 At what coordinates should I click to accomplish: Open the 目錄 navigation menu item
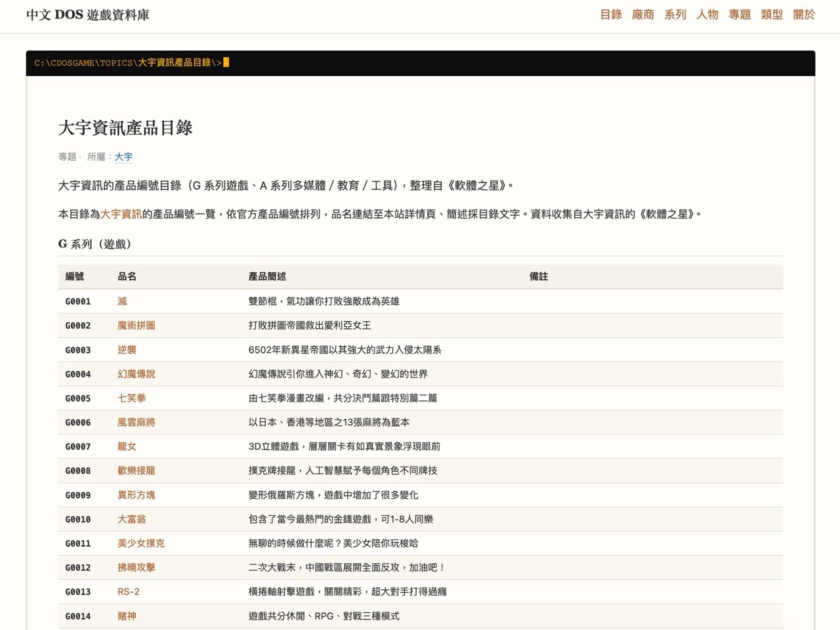610,14
